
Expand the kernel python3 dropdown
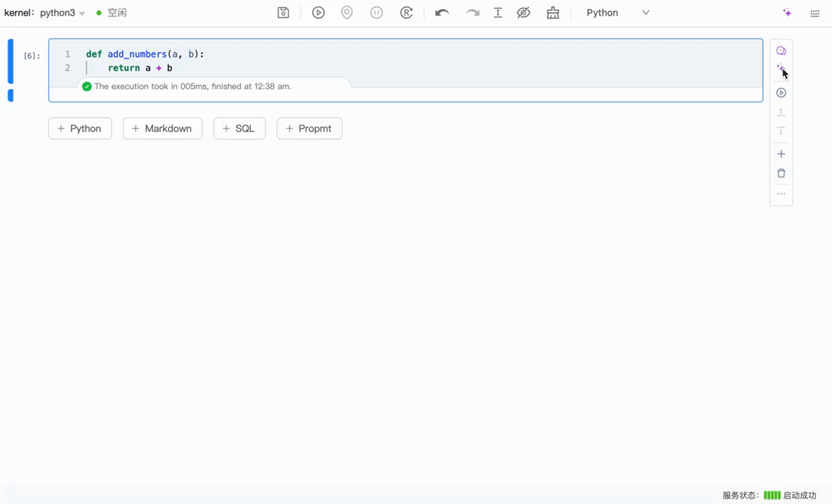click(x=82, y=14)
